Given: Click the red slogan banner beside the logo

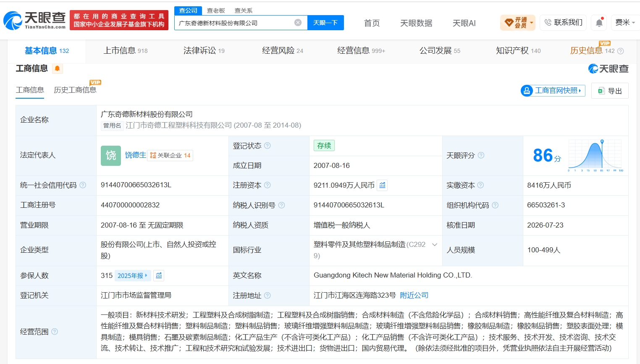Looking at the screenshot, I should click(x=119, y=20).
